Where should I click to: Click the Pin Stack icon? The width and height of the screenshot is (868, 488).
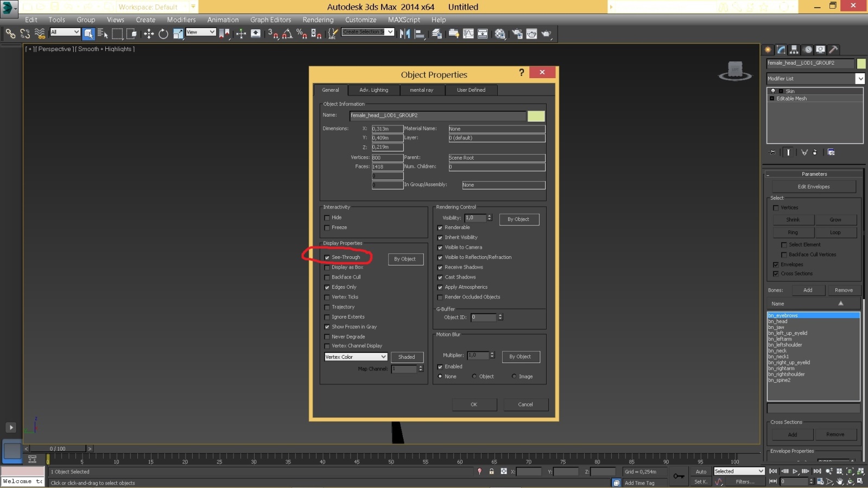point(773,153)
